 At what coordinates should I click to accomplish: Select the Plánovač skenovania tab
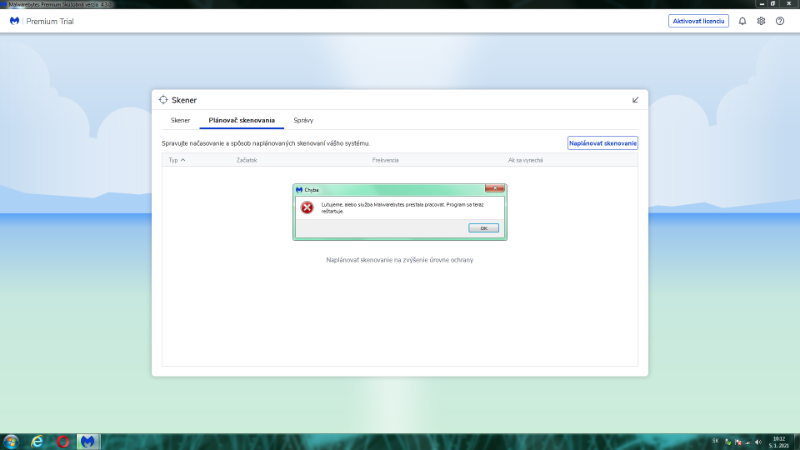(241, 120)
